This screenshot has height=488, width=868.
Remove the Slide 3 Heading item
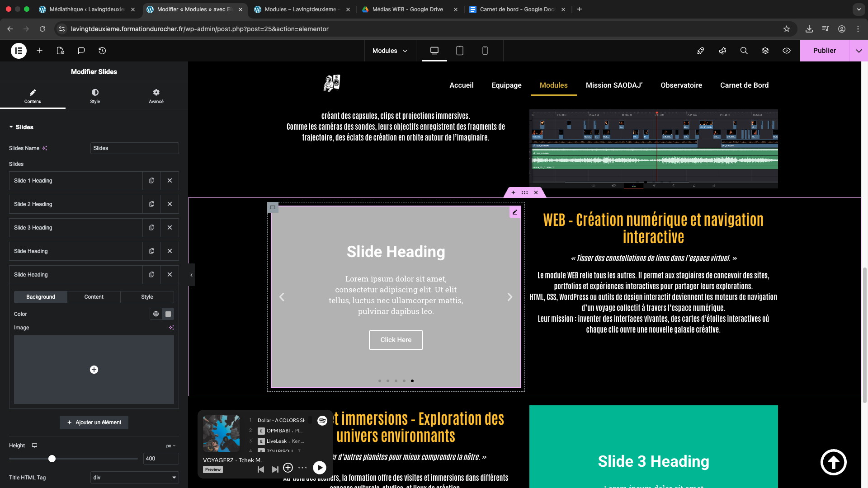click(x=170, y=228)
